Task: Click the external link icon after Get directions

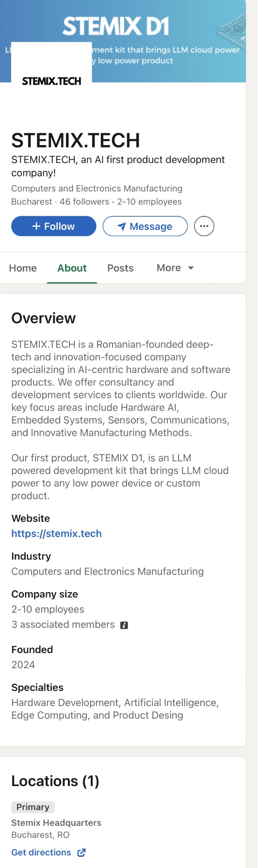Action: click(81, 852)
